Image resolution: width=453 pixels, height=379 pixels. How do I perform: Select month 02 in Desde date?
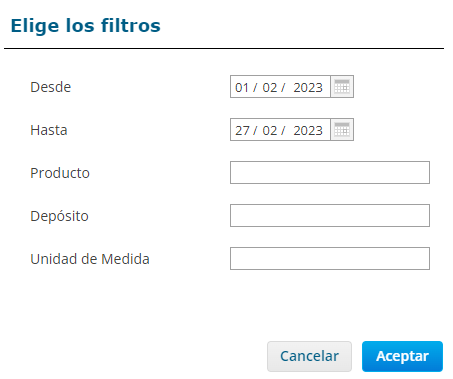click(x=269, y=87)
